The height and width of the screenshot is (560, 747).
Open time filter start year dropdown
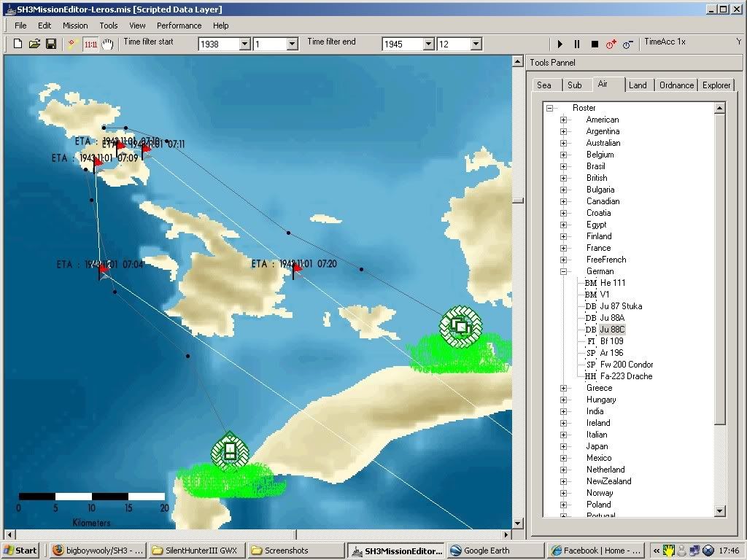(x=245, y=44)
